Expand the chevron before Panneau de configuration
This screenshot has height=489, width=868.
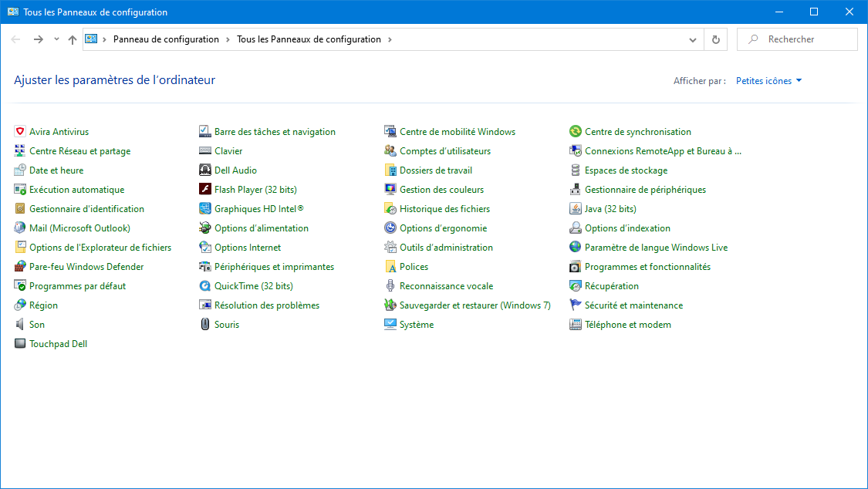(104, 39)
